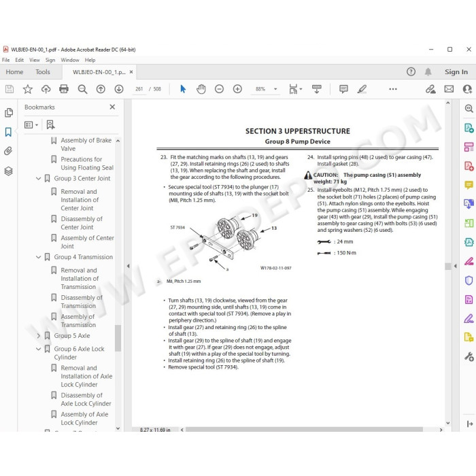Screen dimensions: 476x476
Task: Open Protect shield tool
Action: click(x=469, y=280)
